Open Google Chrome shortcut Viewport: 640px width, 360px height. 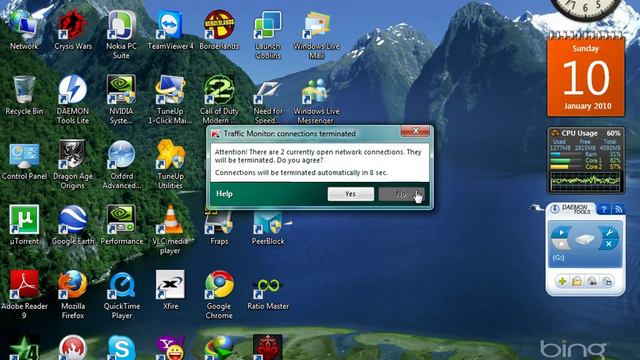coord(219,295)
